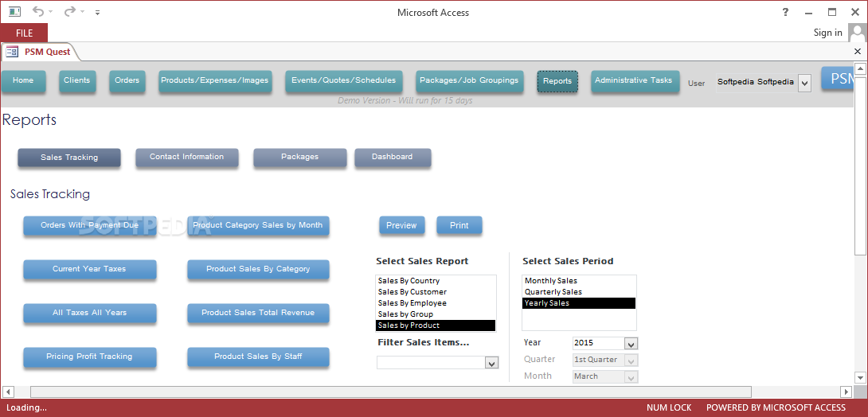Select Sales by Product in report list
Screen dimensions: 868x417
point(435,325)
